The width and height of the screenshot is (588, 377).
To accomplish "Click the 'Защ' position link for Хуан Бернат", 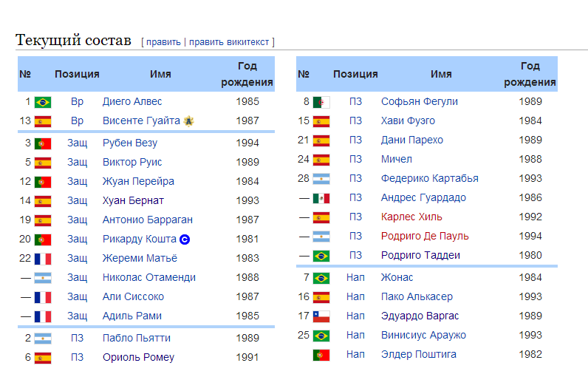I will click(x=78, y=201).
